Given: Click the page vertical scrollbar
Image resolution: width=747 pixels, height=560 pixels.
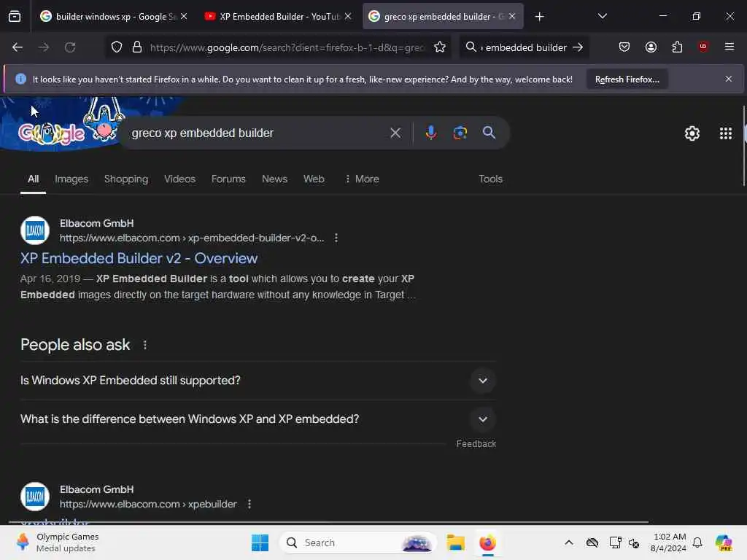Looking at the screenshot, I should coord(743,146).
